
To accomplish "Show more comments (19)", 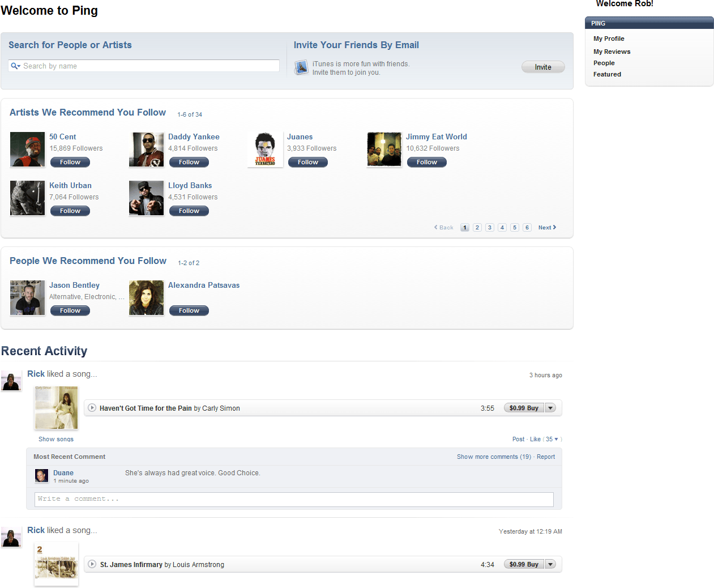I will (x=494, y=457).
